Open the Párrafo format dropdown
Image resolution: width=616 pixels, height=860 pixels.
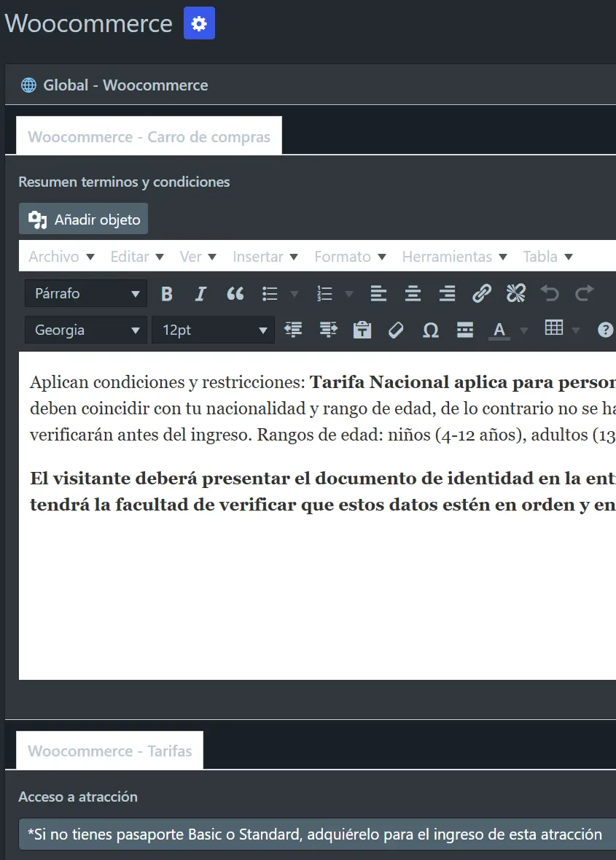(86, 294)
